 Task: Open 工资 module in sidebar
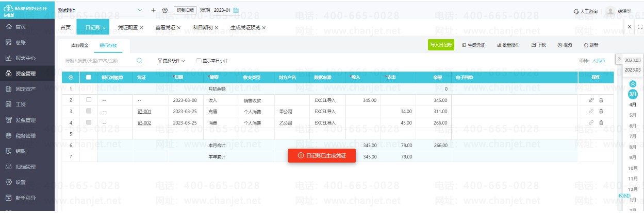tap(27, 104)
